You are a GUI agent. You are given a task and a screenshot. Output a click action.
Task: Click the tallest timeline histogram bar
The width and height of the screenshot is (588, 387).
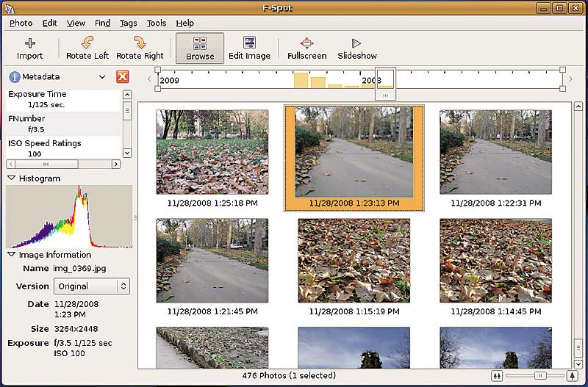pyautogui.click(x=301, y=81)
